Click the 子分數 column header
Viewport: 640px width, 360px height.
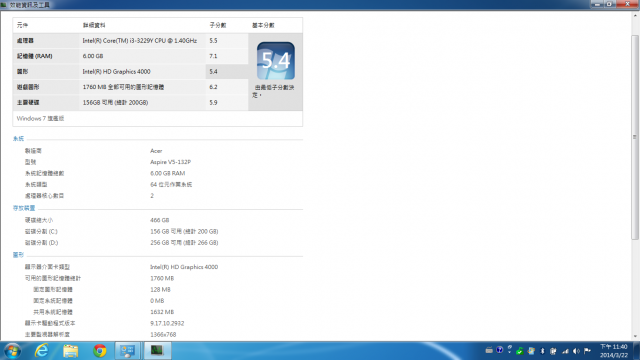pyautogui.click(x=218, y=25)
